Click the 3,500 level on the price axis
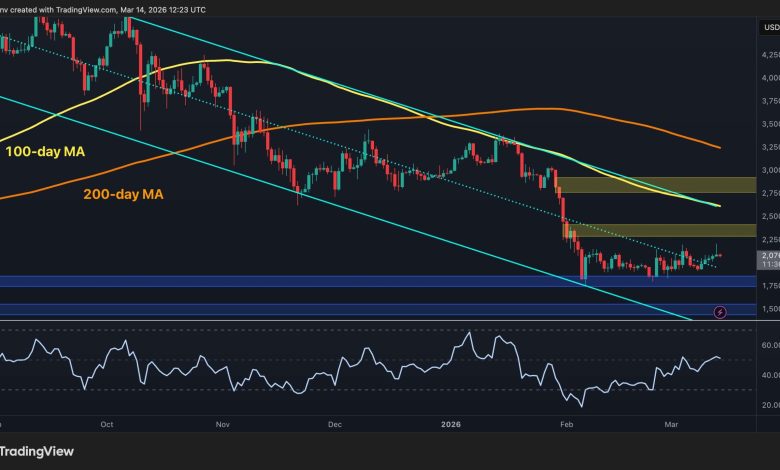 768,124
